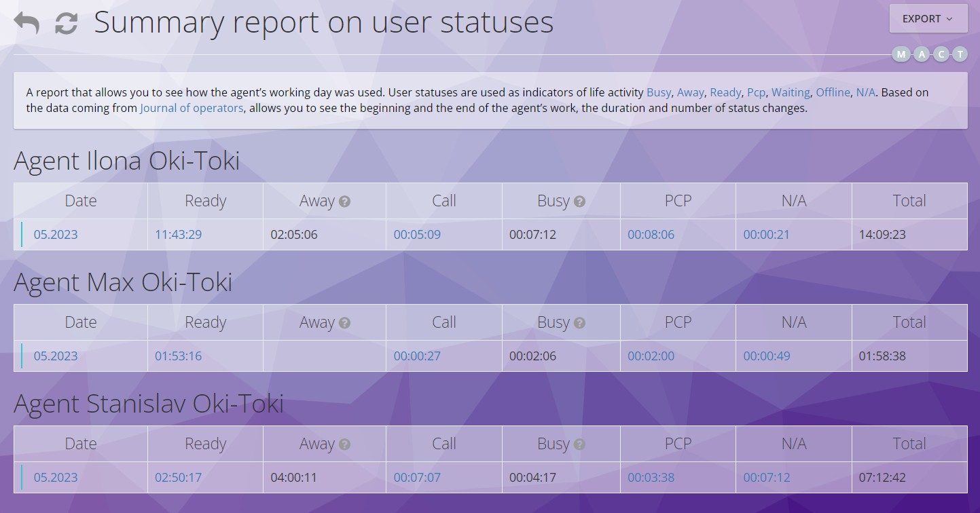Open the Waiting status link
980x513 pixels.
coord(791,92)
